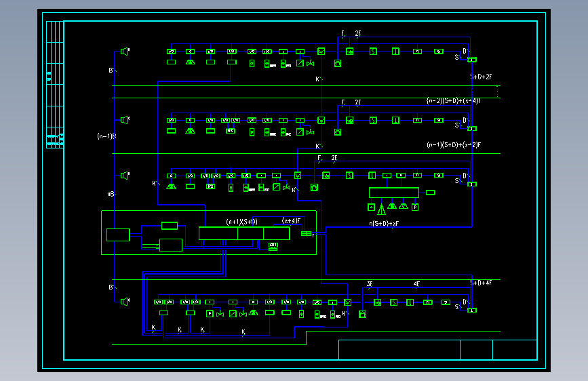Screen dimensions: 588x381
Task: Select the bottom floor telephone symbol below 3F
Action: click(x=362, y=315)
